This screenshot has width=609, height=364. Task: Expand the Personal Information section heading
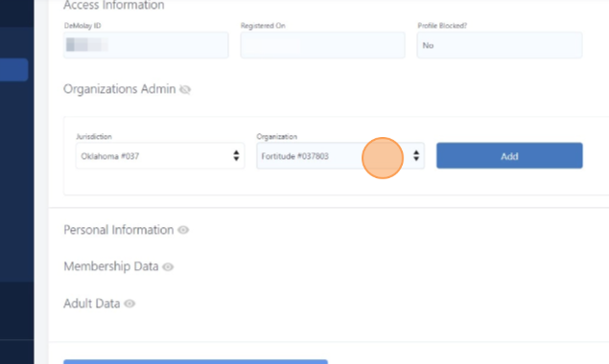pyautogui.click(x=119, y=230)
